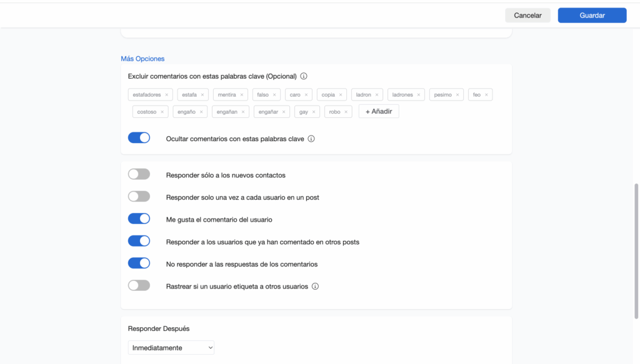Viewport: 640px width, 364px height.
Task: Remove the "costoso" keyword tag
Action: (x=162, y=112)
